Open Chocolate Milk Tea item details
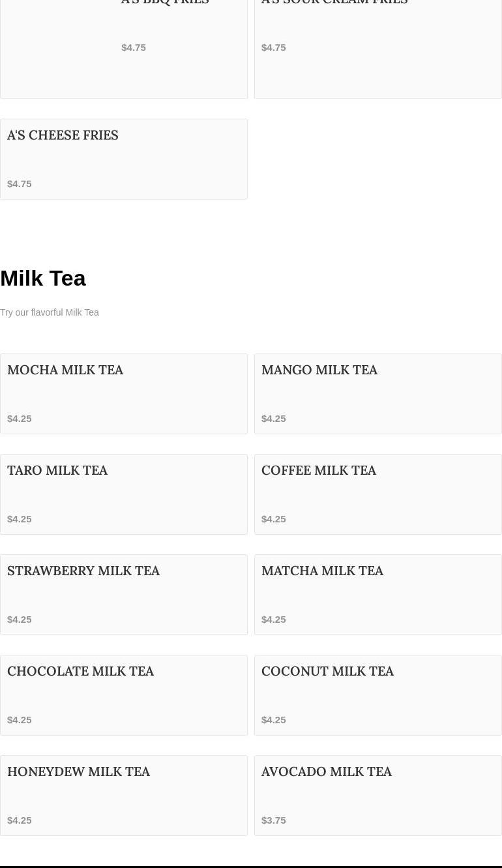Screen dimensions: 502x868 click(x=124, y=695)
